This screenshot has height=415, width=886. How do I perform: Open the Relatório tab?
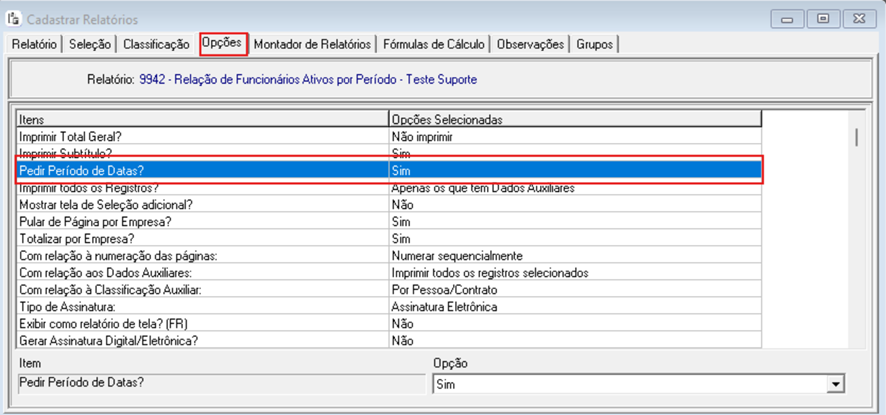tap(34, 44)
